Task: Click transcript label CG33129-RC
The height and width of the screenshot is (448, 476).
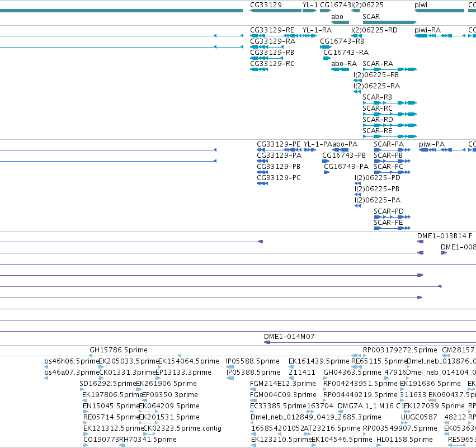Action: coord(272,64)
